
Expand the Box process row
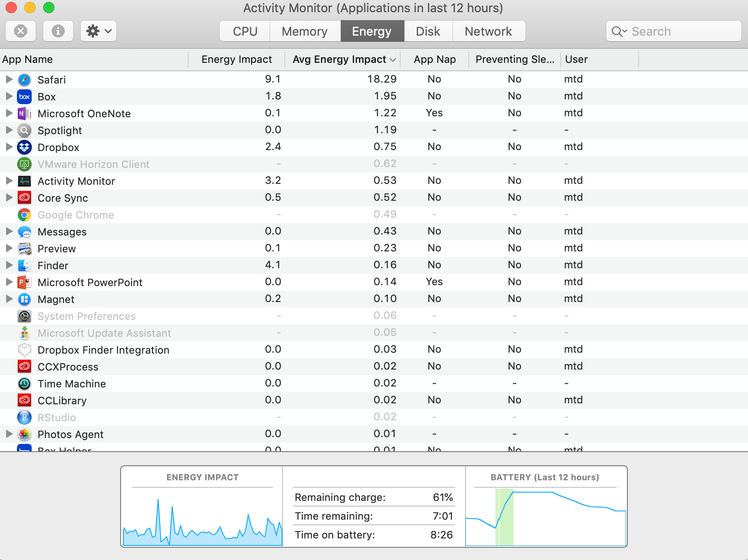tap(9, 96)
